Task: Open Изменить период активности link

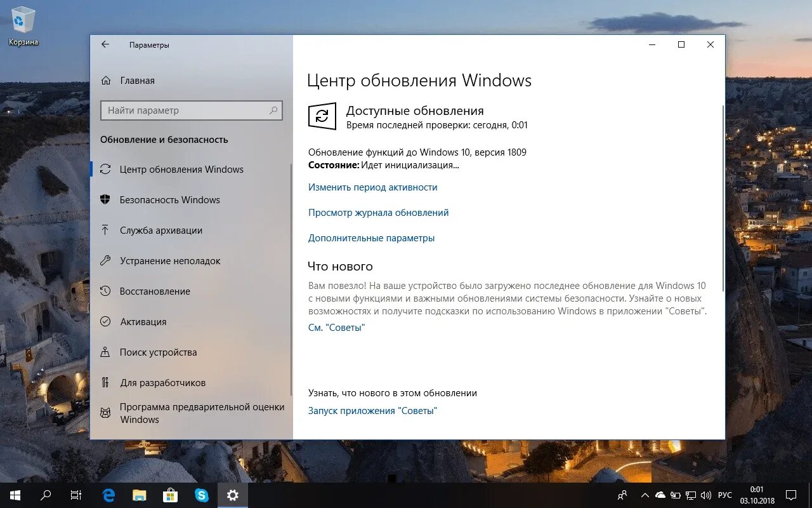Action: coord(373,187)
